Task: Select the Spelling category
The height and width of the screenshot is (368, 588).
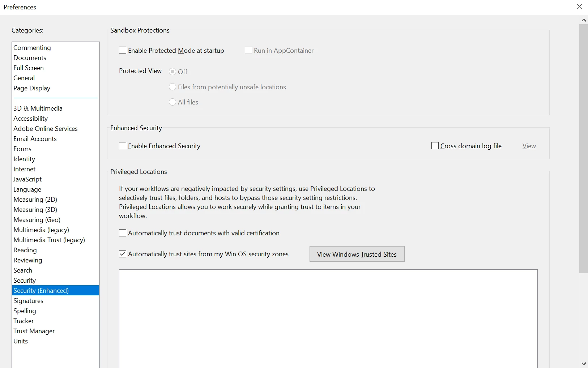Action: tap(56, 311)
